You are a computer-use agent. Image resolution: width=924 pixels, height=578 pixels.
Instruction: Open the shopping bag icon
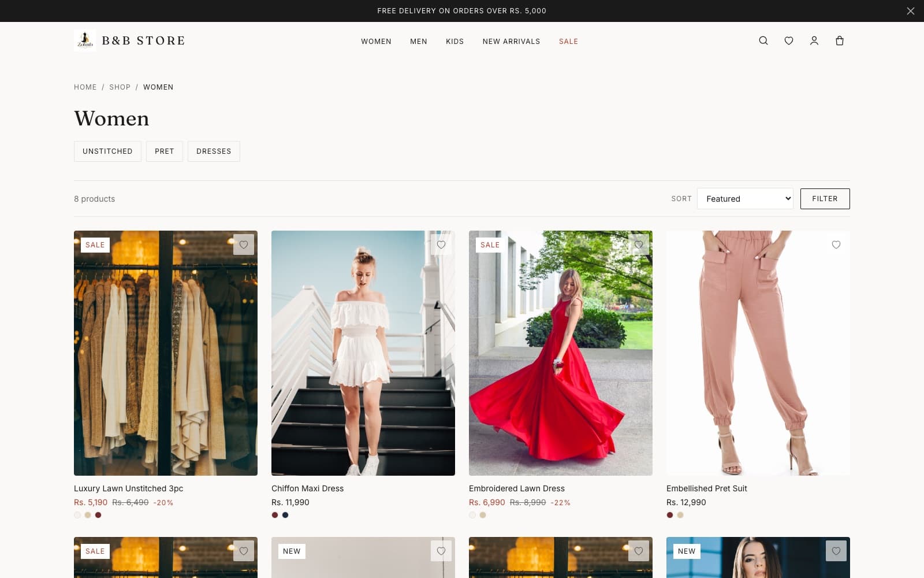coord(840,40)
